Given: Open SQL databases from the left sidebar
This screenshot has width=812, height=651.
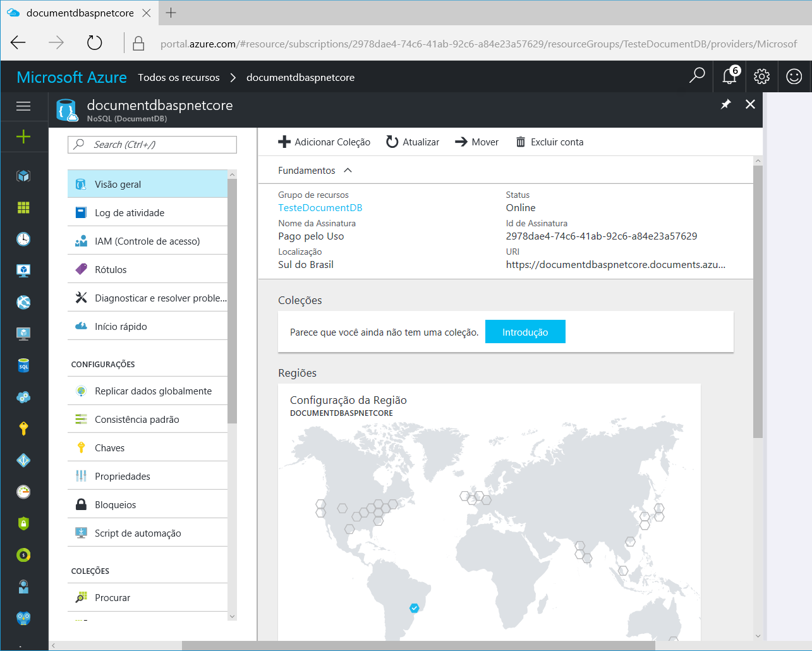Looking at the screenshot, I should point(24,365).
